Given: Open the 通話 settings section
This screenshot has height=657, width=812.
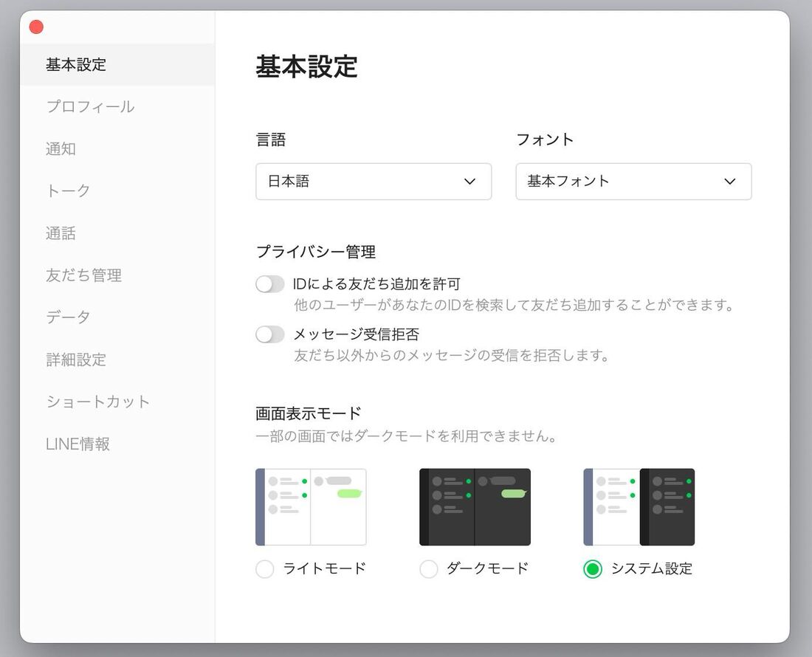Looking at the screenshot, I should click(x=61, y=233).
